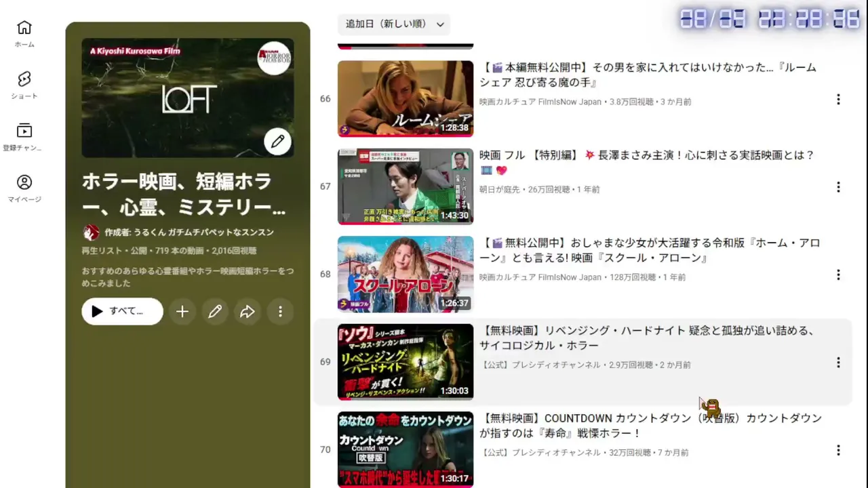Open the three-dot menu for COUNTDOWN video

838,450
